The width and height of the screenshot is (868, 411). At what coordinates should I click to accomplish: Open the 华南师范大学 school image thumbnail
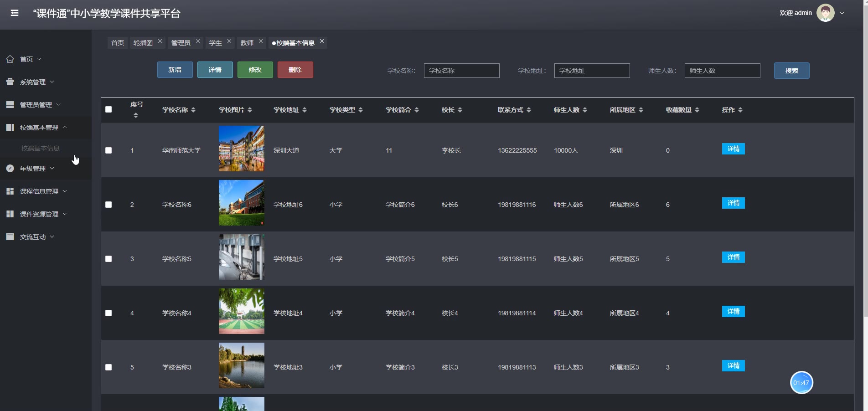(x=242, y=149)
